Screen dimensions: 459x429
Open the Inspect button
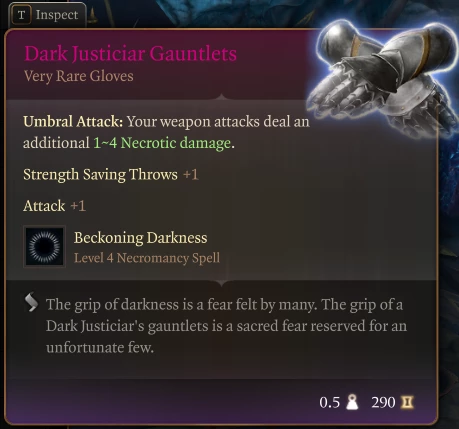click(x=47, y=15)
